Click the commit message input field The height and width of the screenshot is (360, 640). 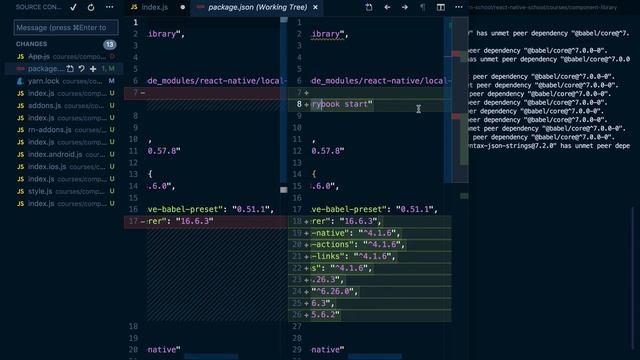pyautogui.click(x=66, y=28)
